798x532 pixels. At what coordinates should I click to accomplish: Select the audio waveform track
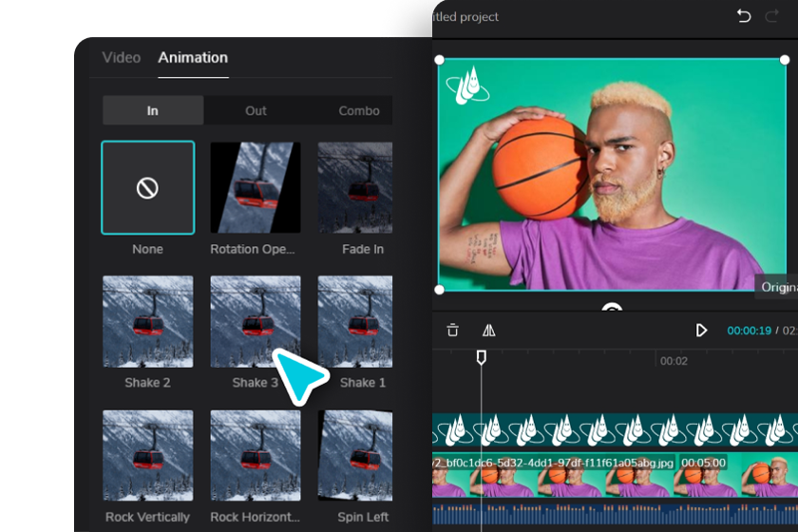click(615, 514)
